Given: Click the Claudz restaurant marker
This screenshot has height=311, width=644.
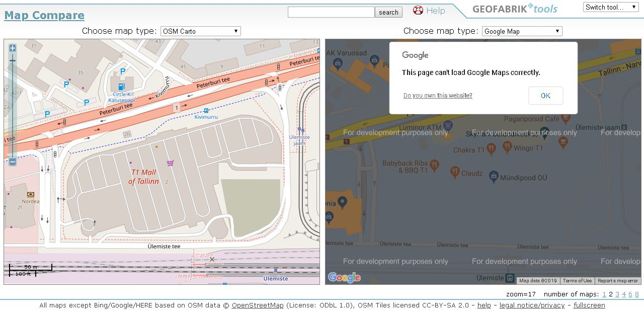Looking at the screenshot, I should [455, 172].
